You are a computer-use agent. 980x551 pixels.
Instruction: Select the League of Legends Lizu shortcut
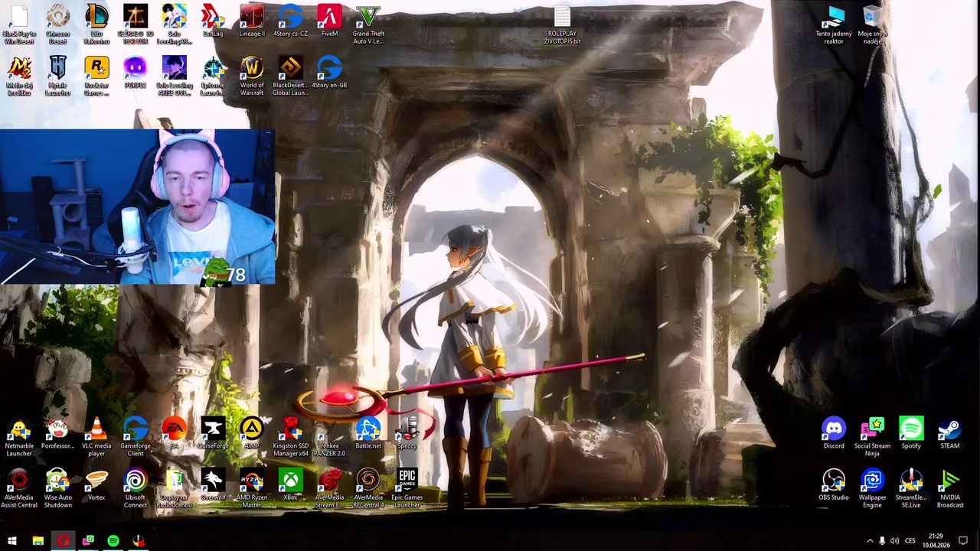tap(96, 24)
